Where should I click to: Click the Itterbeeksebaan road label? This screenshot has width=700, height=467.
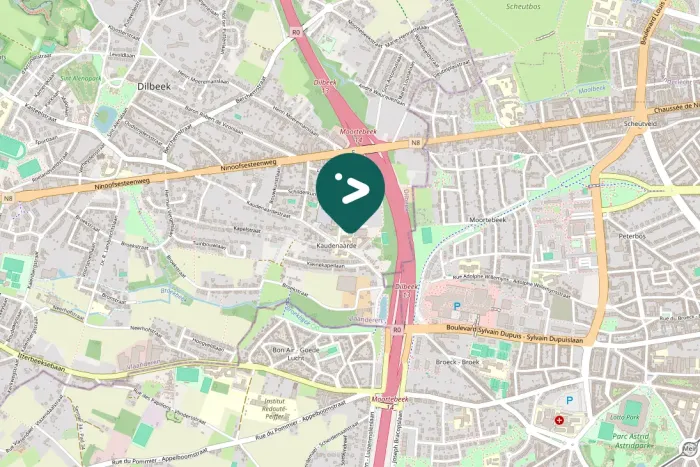[x=42, y=362]
